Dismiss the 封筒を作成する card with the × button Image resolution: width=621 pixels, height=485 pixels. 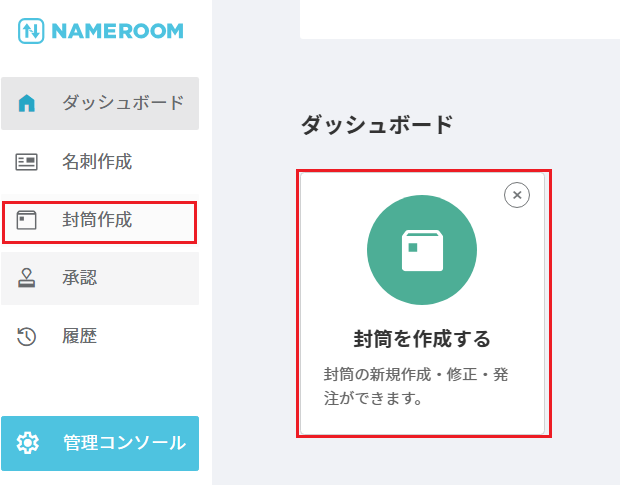pyautogui.click(x=517, y=196)
